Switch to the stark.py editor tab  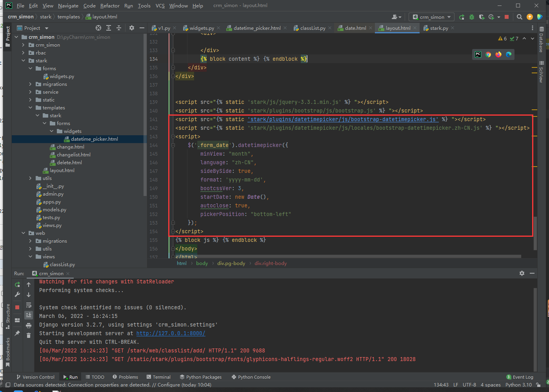[x=439, y=28]
